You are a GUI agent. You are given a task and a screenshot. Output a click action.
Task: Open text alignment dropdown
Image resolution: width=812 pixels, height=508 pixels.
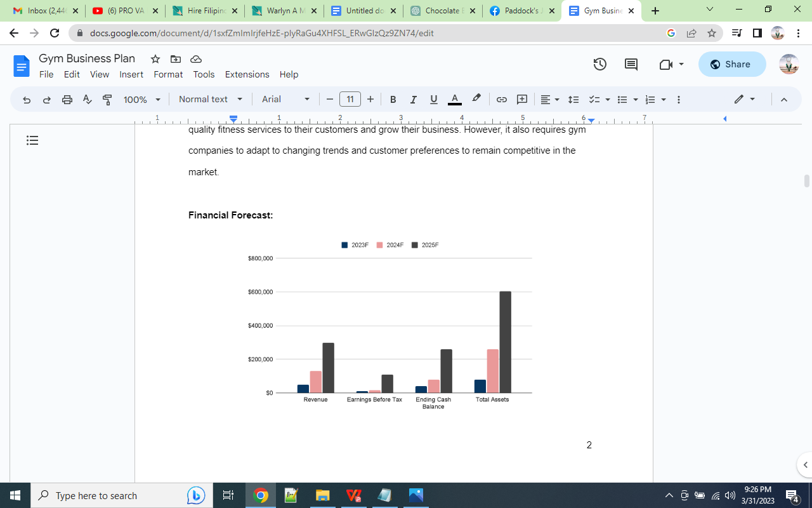(550, 100)
